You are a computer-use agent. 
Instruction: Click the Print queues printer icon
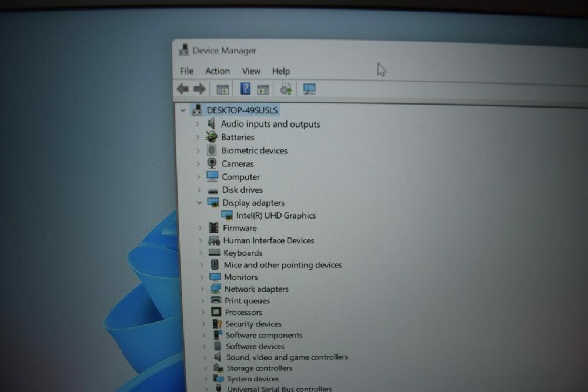(x=216, y=300)
